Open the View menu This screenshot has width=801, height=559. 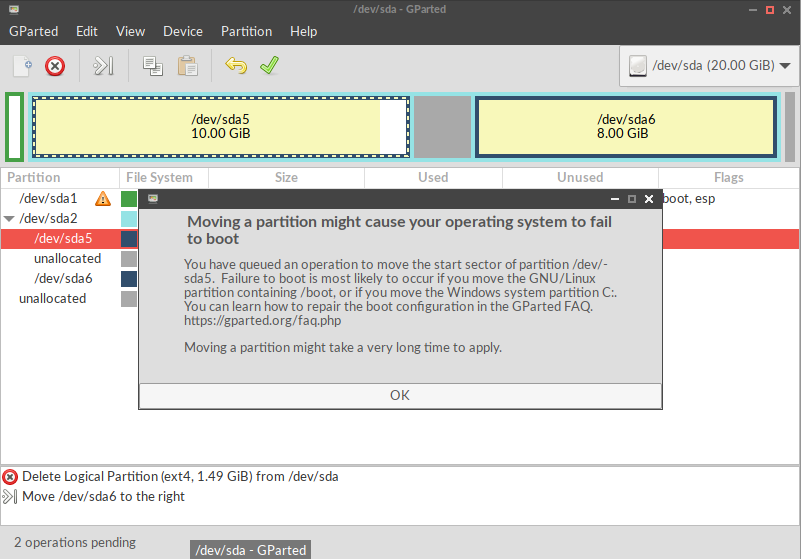pos(130,31)
